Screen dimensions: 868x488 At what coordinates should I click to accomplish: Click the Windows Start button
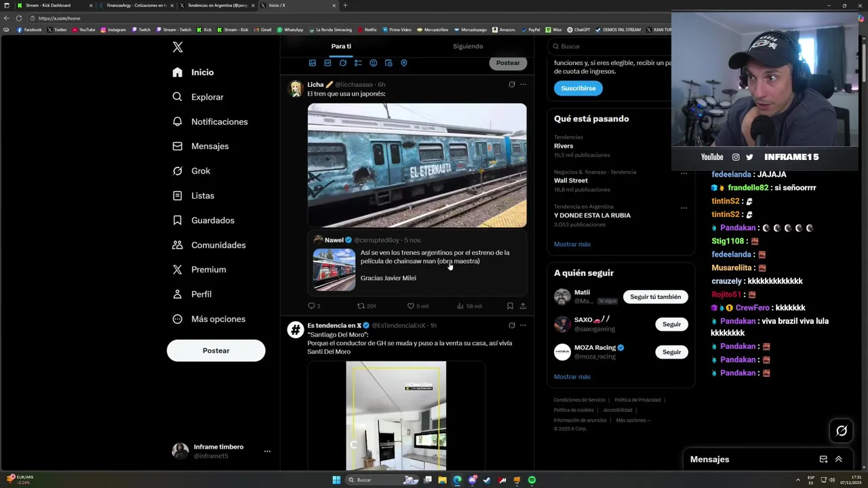(x=336, y=480)
